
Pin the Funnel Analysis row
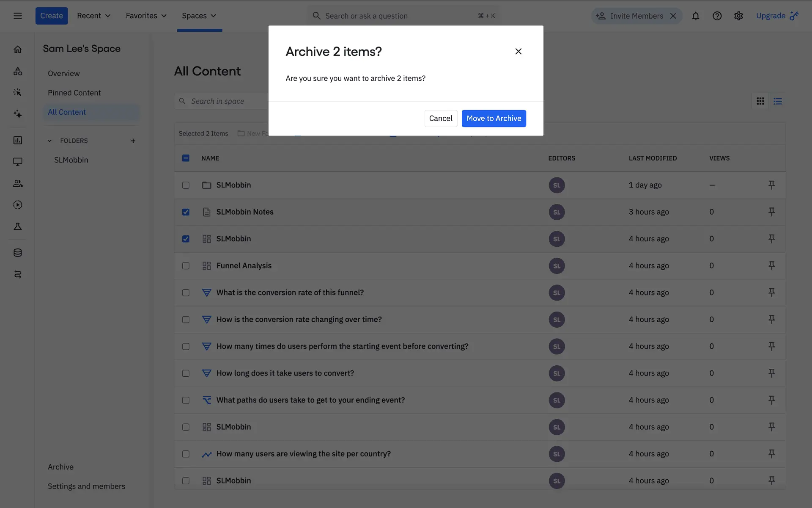(x=771, y=265)
